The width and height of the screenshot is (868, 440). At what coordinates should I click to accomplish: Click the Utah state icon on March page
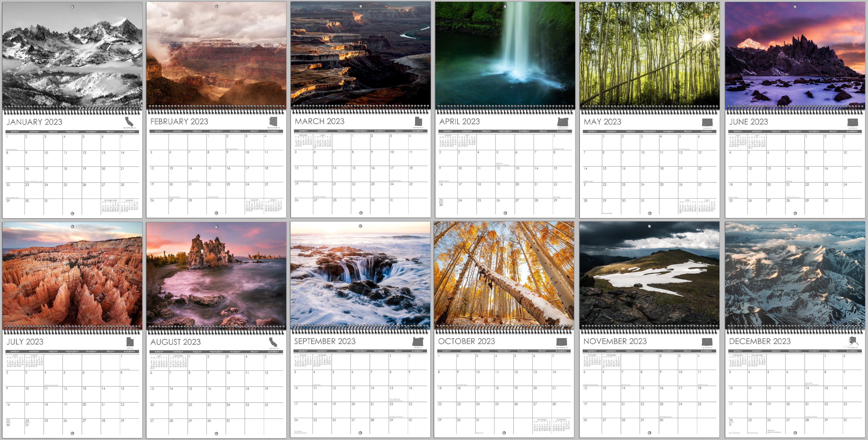click(418, 121)
